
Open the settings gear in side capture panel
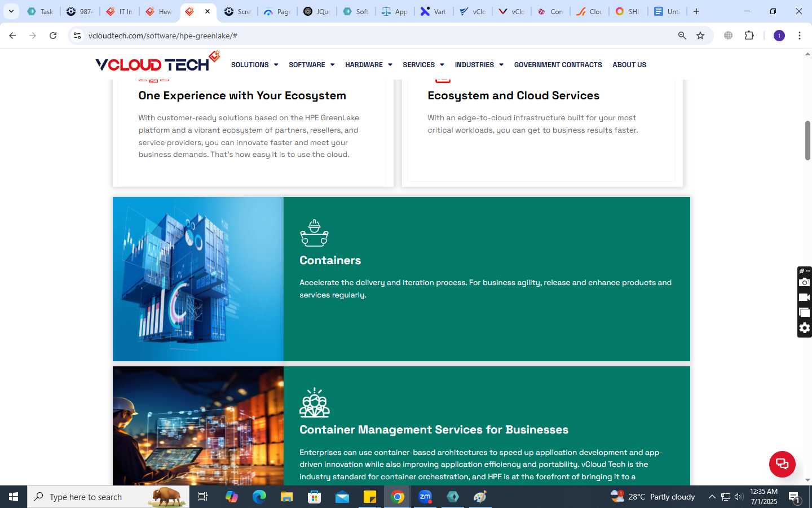(804, 328)
